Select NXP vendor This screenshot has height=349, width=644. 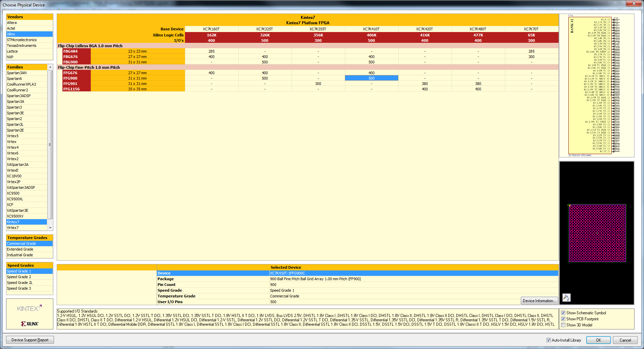pyautogui.click(x=29, y=57)
